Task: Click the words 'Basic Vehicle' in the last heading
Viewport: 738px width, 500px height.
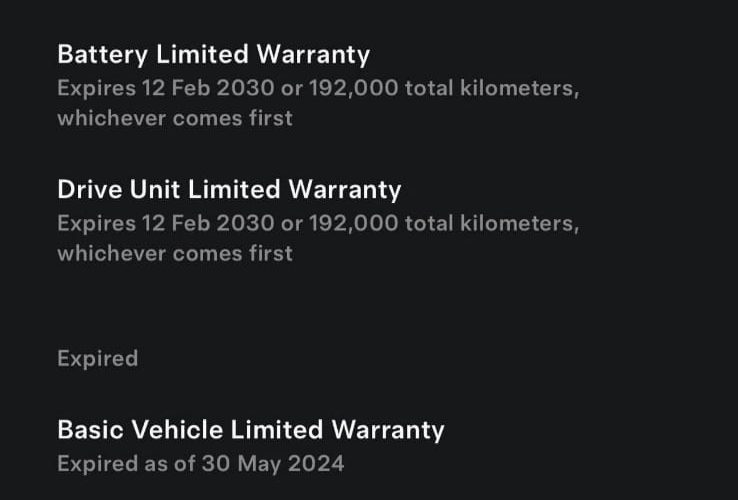Action: coord(140,430)
